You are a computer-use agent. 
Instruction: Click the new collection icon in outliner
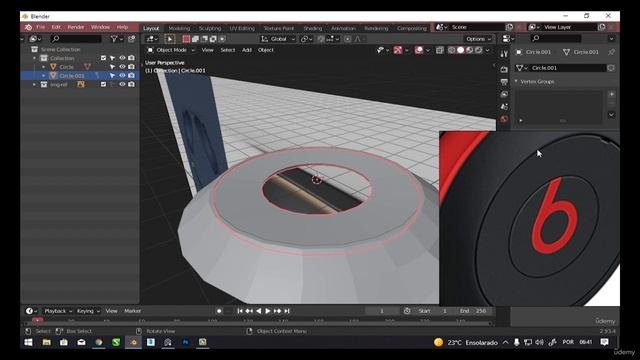(131, 39)
